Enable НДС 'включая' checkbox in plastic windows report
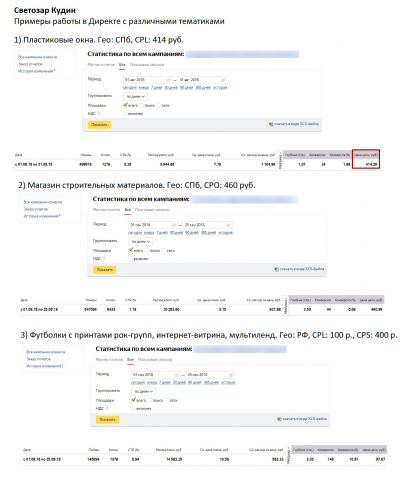The height and width of the screenshot is (480, 411). pyautogui.click(x=125, y=114)
